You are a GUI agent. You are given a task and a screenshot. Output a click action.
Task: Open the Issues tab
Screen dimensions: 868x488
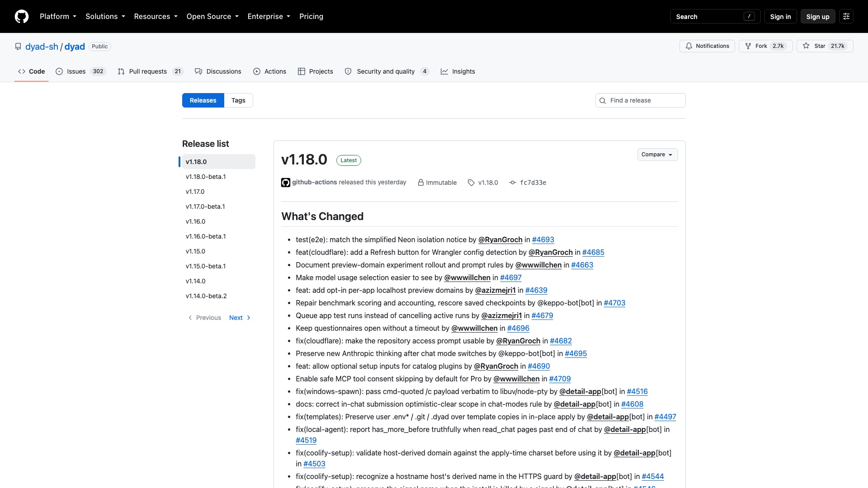[80, 71]
